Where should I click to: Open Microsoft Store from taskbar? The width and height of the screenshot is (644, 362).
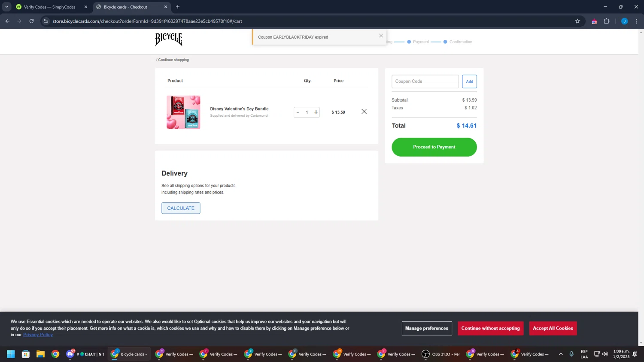tap(26, 354)
